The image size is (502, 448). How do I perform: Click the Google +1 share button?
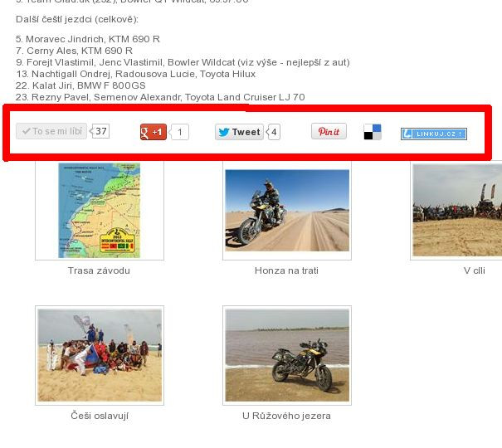(x=154, y=132)
